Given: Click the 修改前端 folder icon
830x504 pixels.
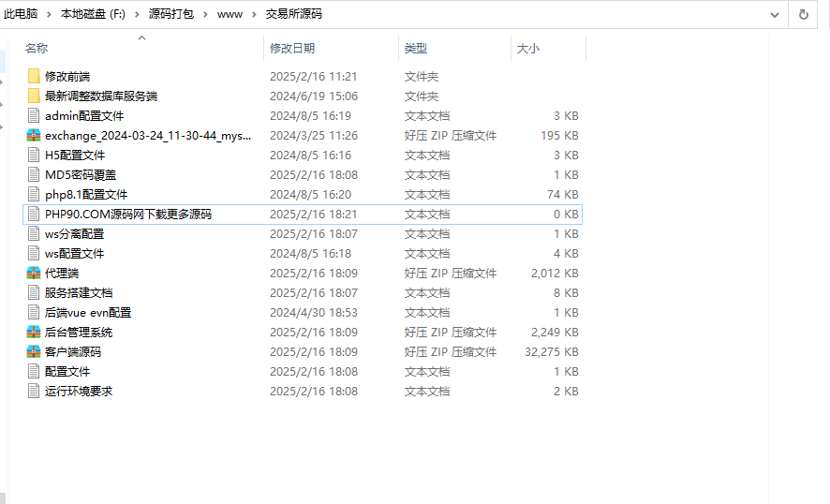Looking at the screenshot, I should (x=34, y=76).
